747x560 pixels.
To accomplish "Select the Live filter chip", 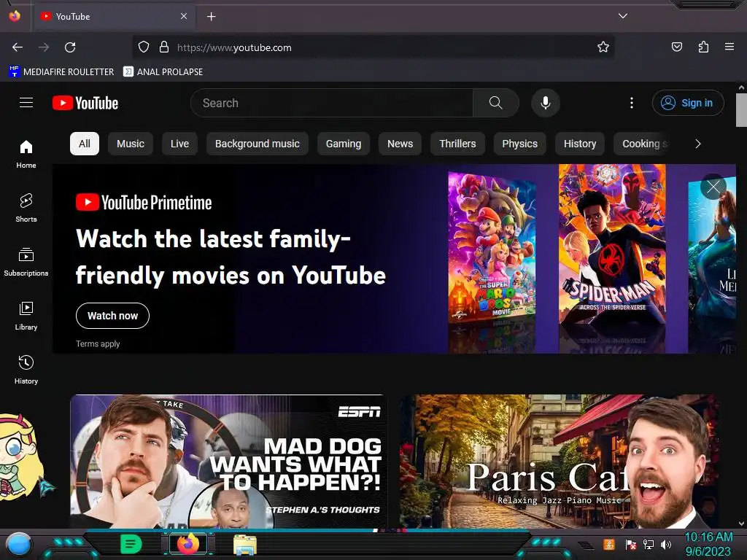I will (x=179, y=144).
